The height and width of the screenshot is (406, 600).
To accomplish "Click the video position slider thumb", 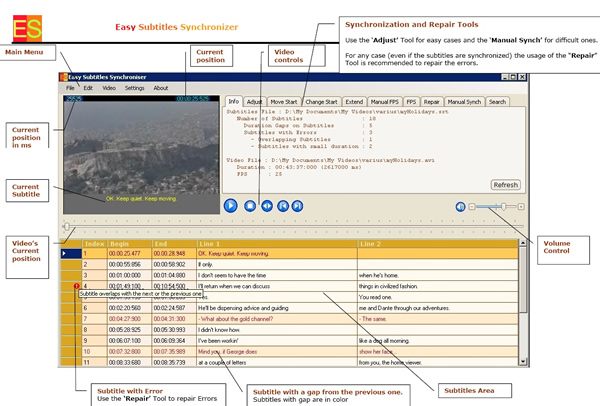I will [67, 227].
